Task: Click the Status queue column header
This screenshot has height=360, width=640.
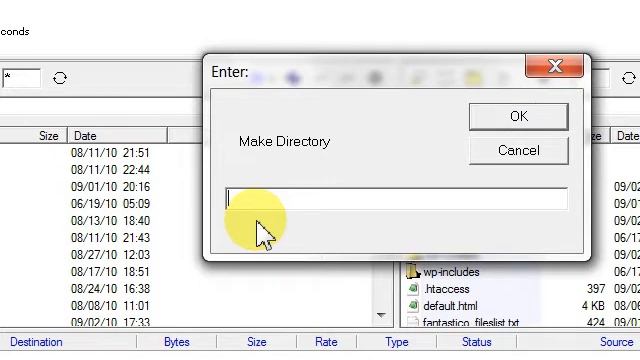Action: pyautogui.click(x=476, y=342)
